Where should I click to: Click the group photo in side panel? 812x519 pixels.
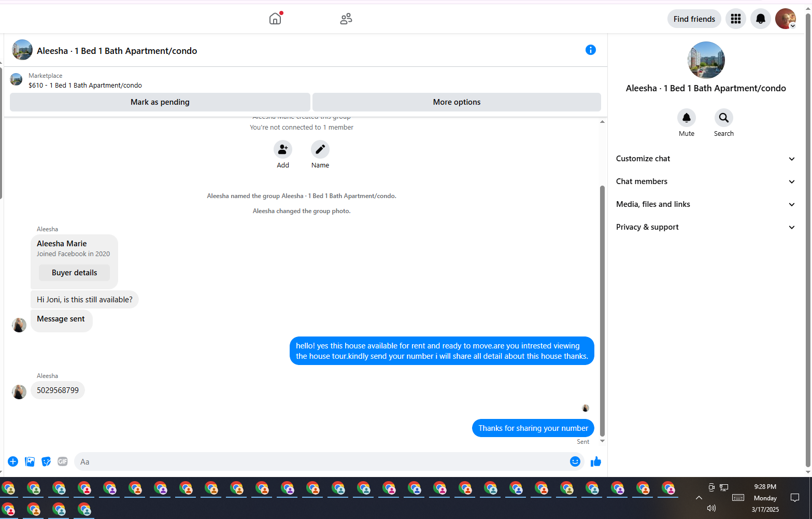coord(706,60)
